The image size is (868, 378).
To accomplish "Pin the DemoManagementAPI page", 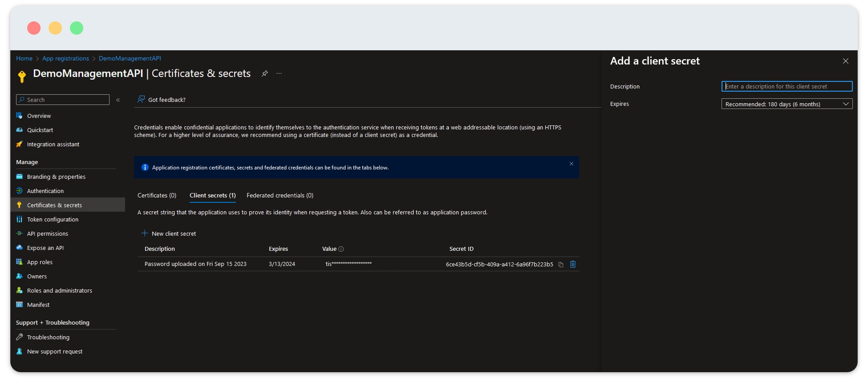I will 265,73.
